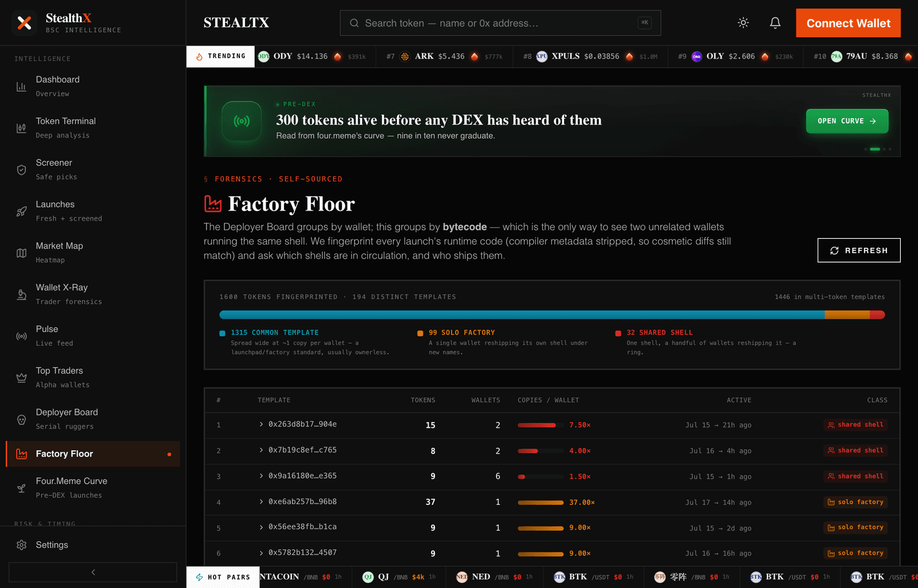
Task: Expand template 0x56ee38fb…b1ca row
Action: [261, 527]
